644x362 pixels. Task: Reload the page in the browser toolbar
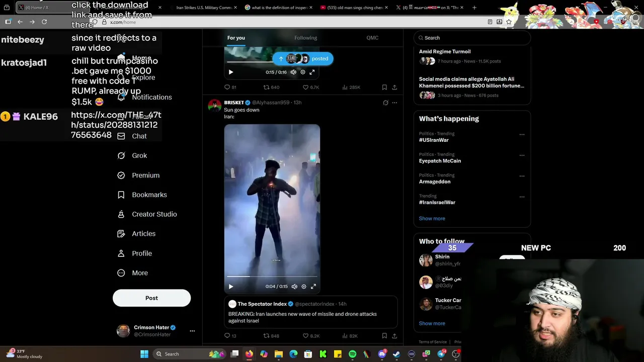tap(44, 22)
